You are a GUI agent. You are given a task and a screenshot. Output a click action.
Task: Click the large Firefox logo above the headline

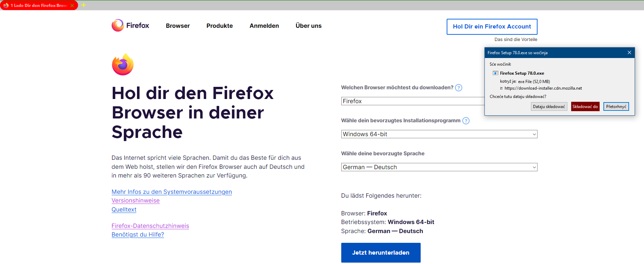[123, 64]
